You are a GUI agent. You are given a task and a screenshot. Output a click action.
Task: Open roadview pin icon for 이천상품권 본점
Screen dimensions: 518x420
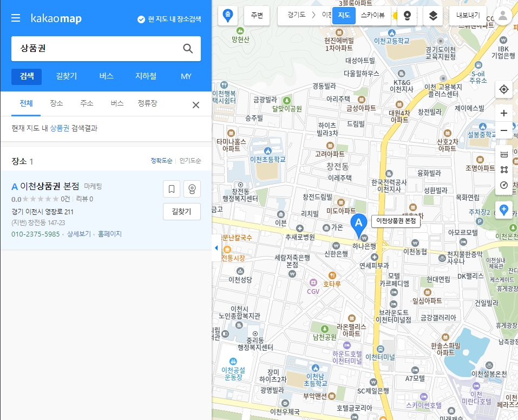pyautogui.click(x=192, y=189)
